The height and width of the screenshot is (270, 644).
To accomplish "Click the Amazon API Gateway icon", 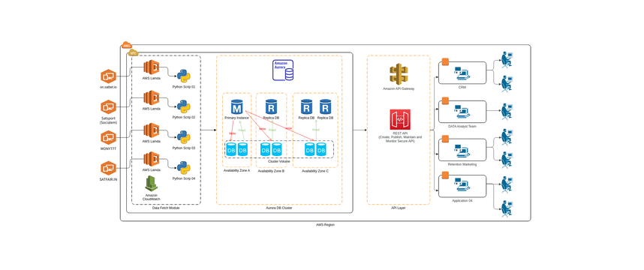I will (x=399, y=74).
